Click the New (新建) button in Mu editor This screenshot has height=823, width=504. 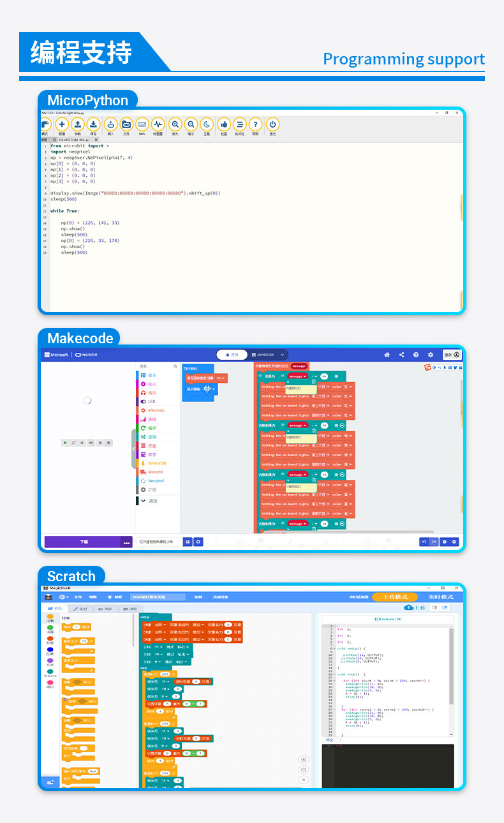[x=62, y=126]
